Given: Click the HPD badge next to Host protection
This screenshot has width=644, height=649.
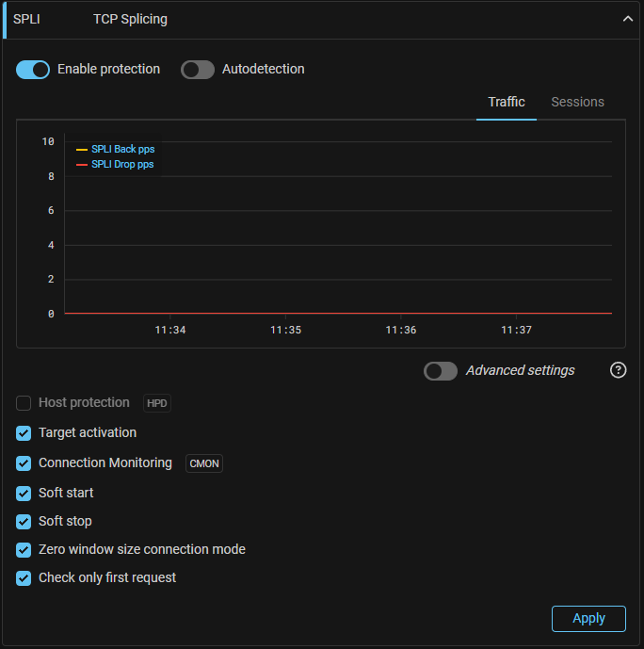Looking at the screenshot, I should click(x=157, y=403).
